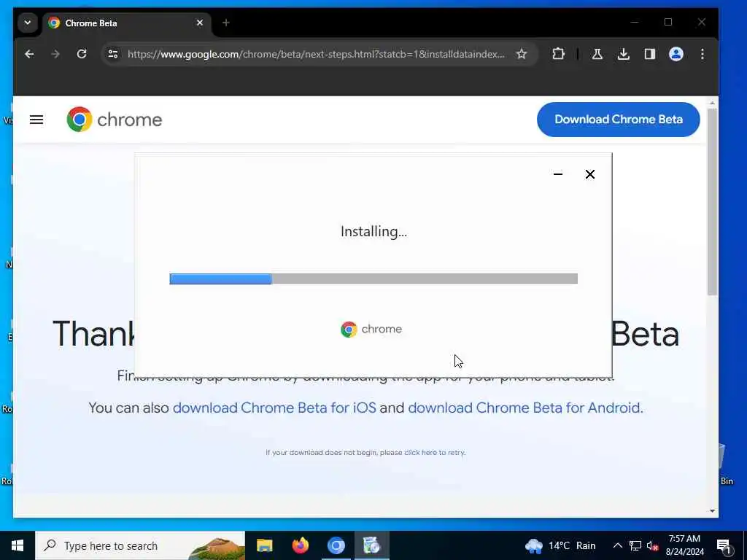Image resolution: width=747 pixels, height=560 pixels.
Task: Open Chrome Beta taskbar icon
Action: (x=336, y=545)
